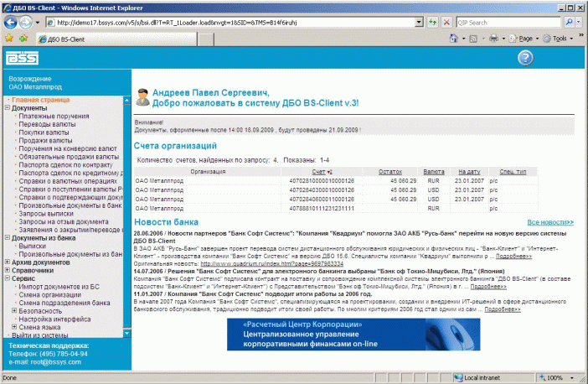Select the ДБО BS-Client browser tab
Screen dimensions: 588x384
click(x=116, y=39)
